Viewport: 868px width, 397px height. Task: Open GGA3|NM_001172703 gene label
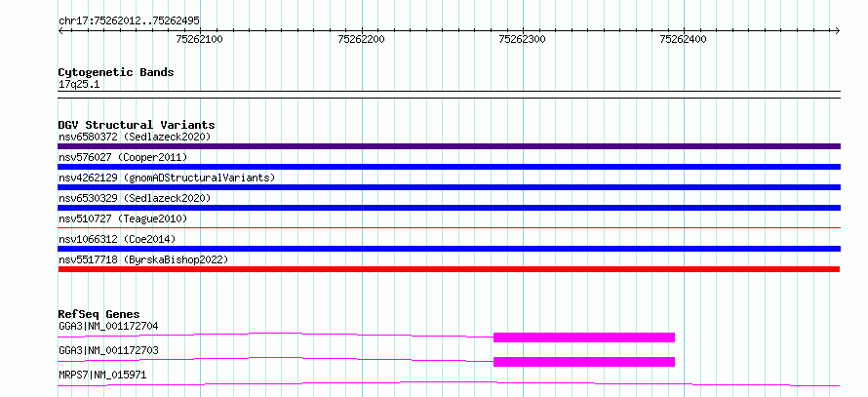click(x=108, y=350)
